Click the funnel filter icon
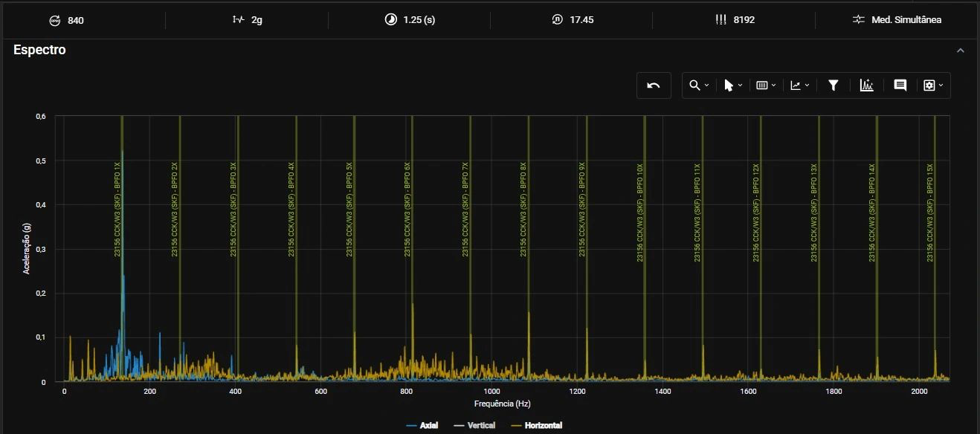This screenshot has width=980, height=434. click(x=834, y=85)
